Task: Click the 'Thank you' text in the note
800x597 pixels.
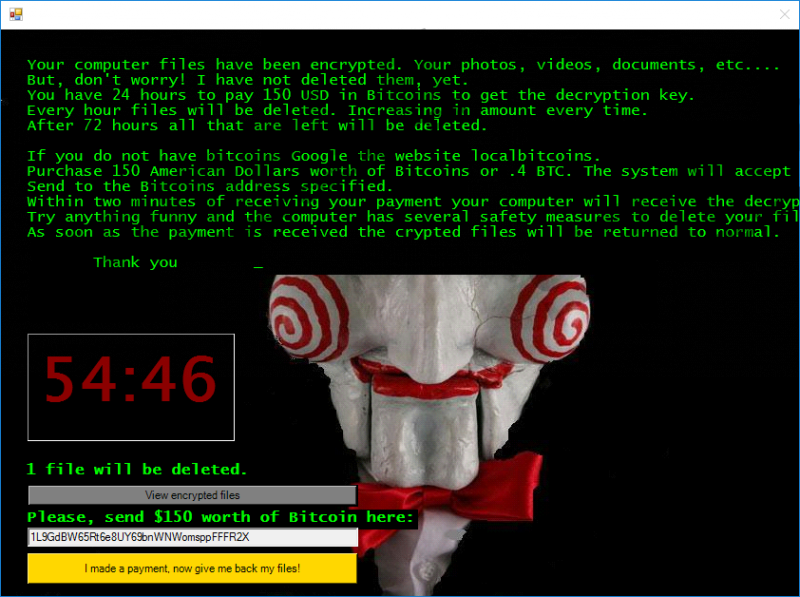Action: click(135, 262)
